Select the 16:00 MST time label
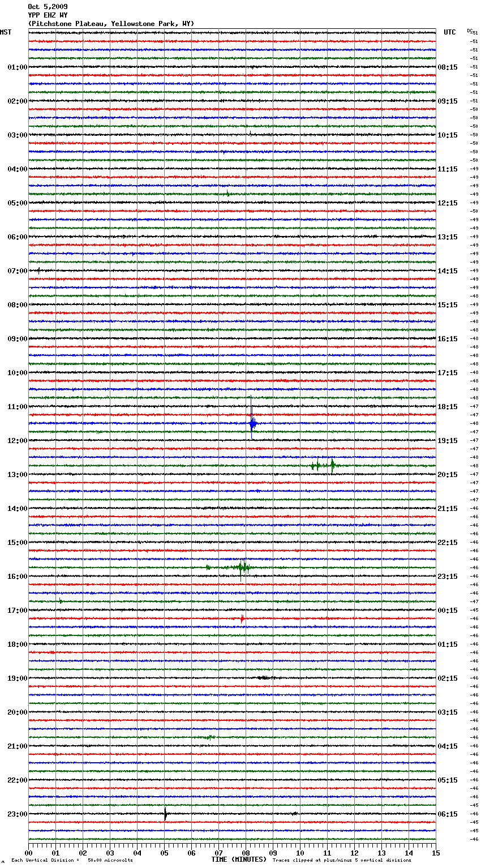The image size is (481, 868). click(17, 577)
